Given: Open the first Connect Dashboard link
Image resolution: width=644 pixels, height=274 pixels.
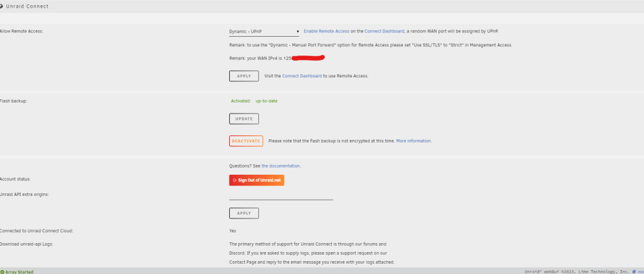Looking at the screenshot, I should click(x=384, y=31).
